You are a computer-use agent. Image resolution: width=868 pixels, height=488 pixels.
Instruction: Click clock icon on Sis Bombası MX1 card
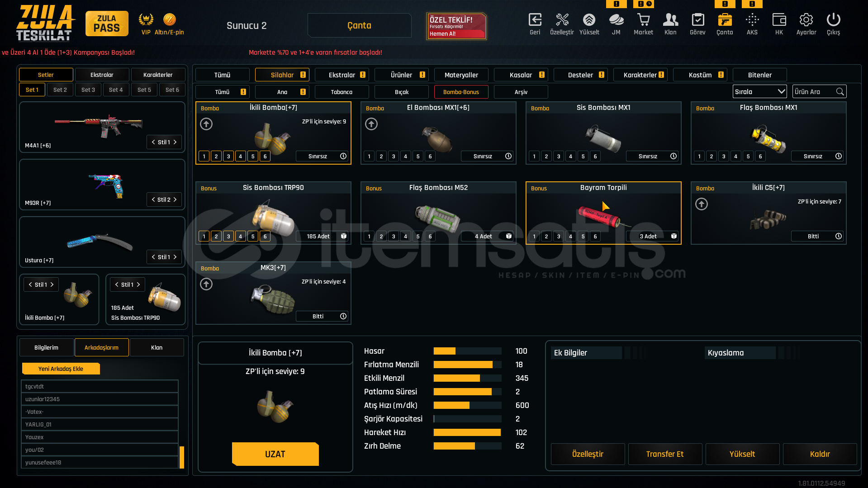pos(674,156)
